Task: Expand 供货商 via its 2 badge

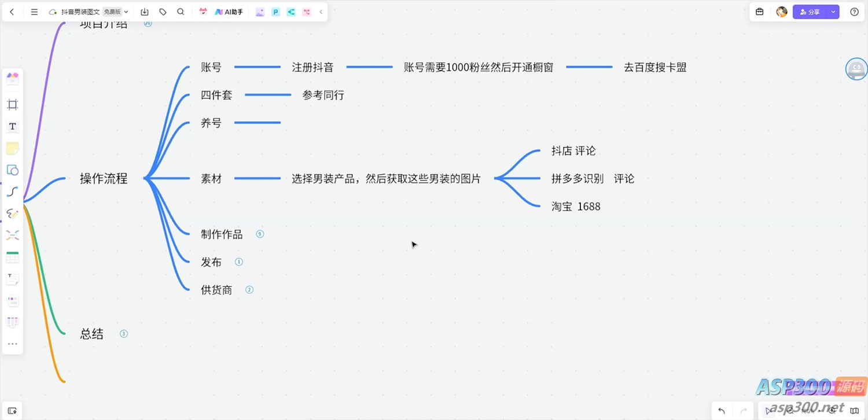Action: click(x=249, y=290)
